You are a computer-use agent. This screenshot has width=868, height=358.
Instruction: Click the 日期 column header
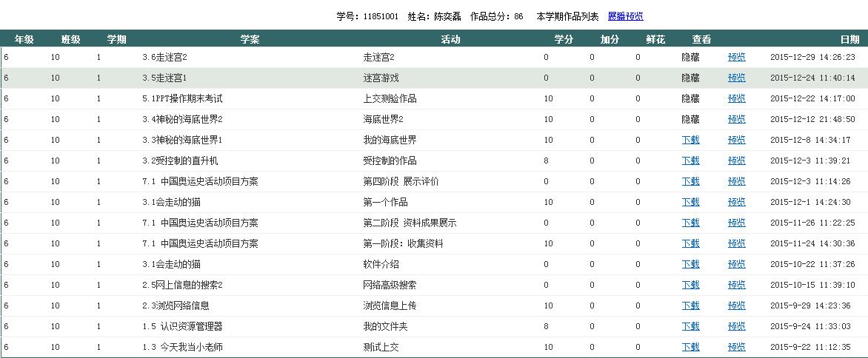click(x=849, y=40)
